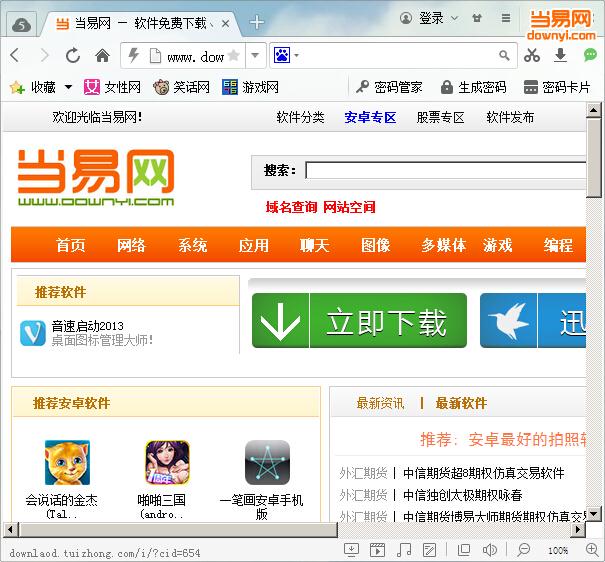Open the address bar history dropdown arrow

click(x=255, y=56)
